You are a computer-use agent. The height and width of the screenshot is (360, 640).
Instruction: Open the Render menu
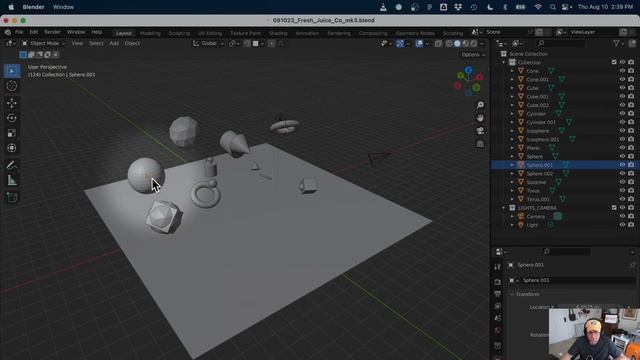click(x=52, y=32)
